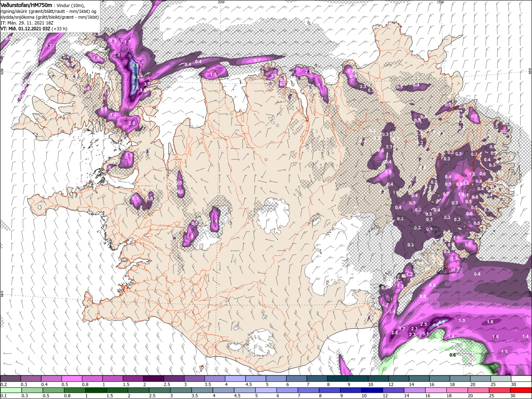Click the '(+33 h)' forecast offset text
Screen dimensions: 532x399
click(60, 29)
